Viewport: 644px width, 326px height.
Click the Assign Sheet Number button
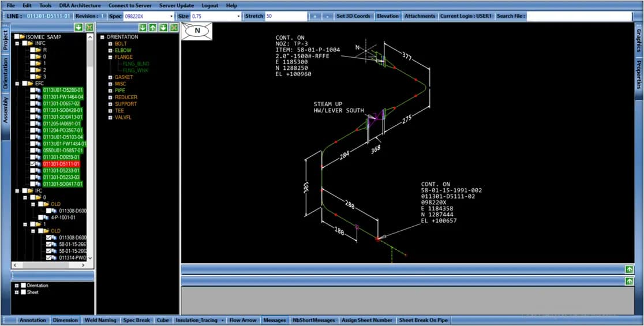[367, 320]
